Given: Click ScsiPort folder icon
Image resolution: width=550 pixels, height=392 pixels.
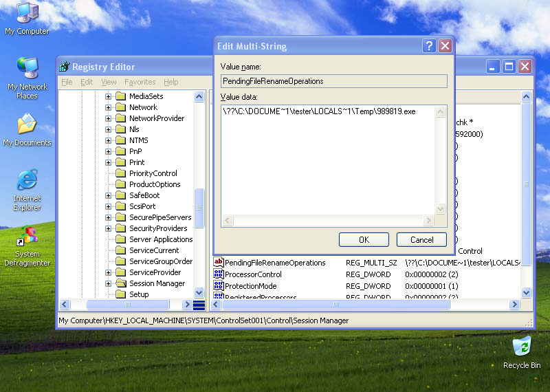Looking at the screenshot, I should [121, 206].
